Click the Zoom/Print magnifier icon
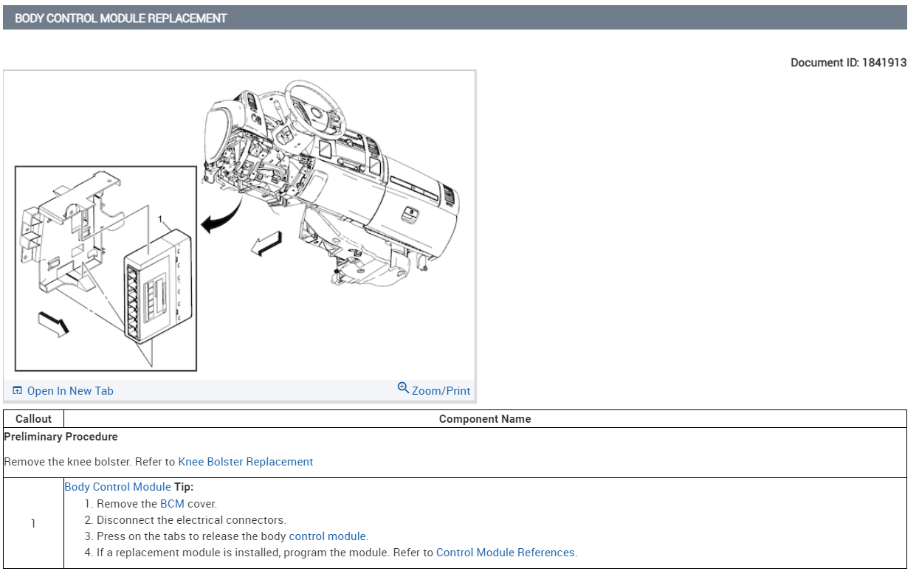This screenshot has width=919, height=588. click(403, 388)
